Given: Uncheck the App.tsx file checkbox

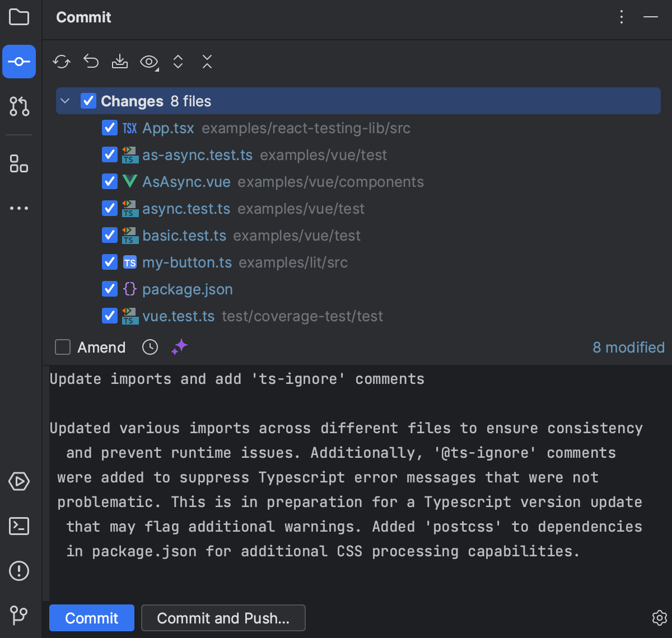Looking at the screenshot, I should click(x=110, y=128).
